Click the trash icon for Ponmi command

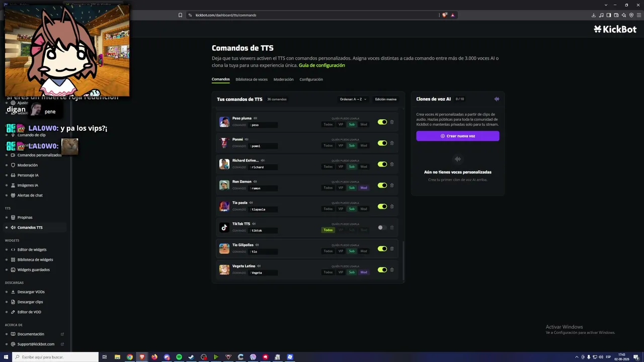point(392,143)
